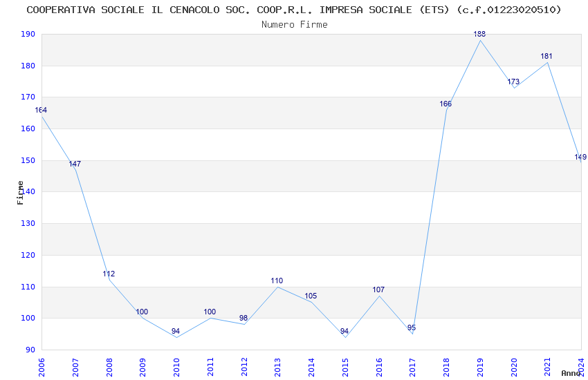Click the x-axis year 2020
The height and width of the screenshot is (380, 588).
(x=514, y=368)
